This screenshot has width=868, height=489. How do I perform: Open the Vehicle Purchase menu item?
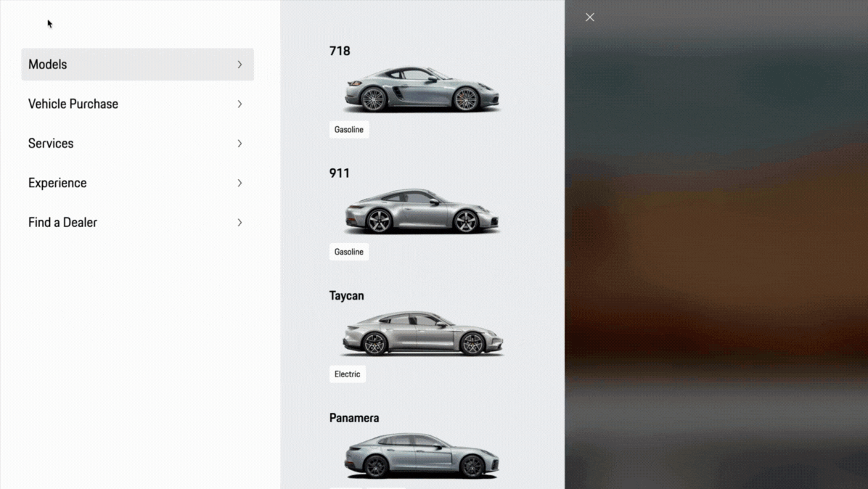point(73,104)
